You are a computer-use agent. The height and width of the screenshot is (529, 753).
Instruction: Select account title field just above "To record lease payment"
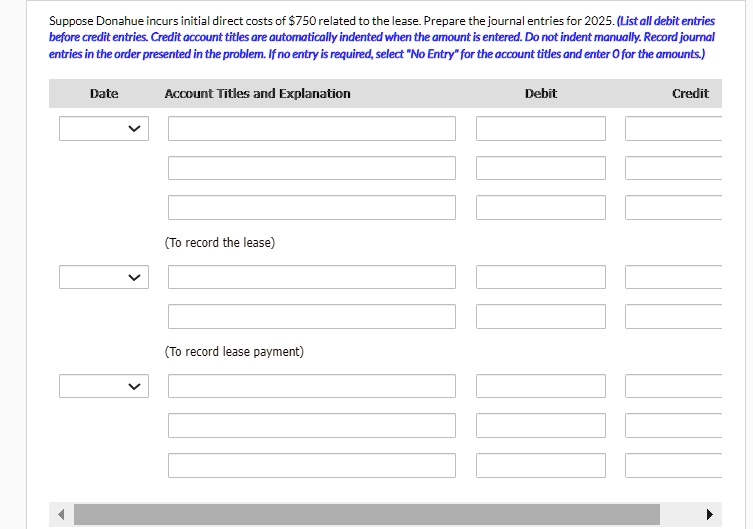tap(311, 316)
